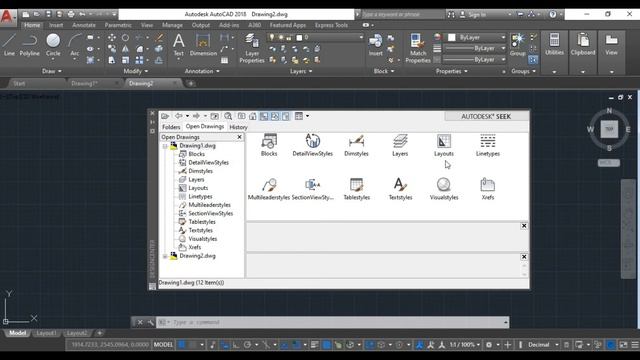Image resolution: width=640 pixels, height=360 pixels.
Task: Expand the Draw panel dropdown
Action: click(x=52, y=71)
